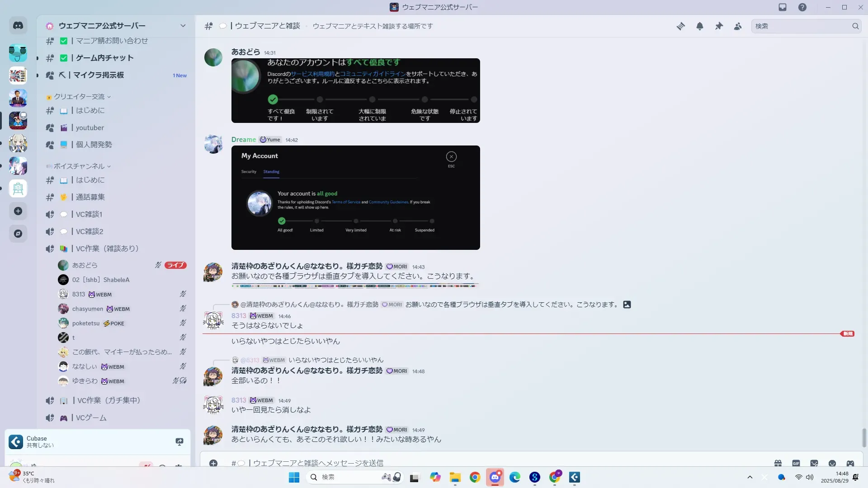
Task: Open the Threads icon in channel header
Action: tap(680, 26)
